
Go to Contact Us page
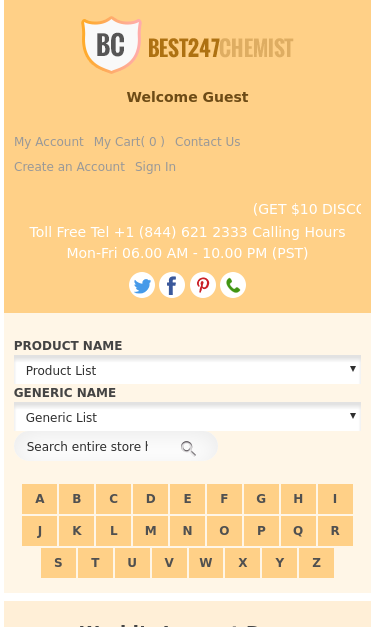207,142
